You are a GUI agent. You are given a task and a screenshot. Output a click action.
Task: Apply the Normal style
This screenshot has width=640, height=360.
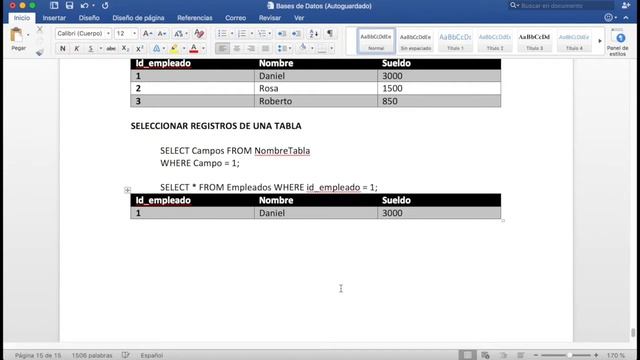376,41
